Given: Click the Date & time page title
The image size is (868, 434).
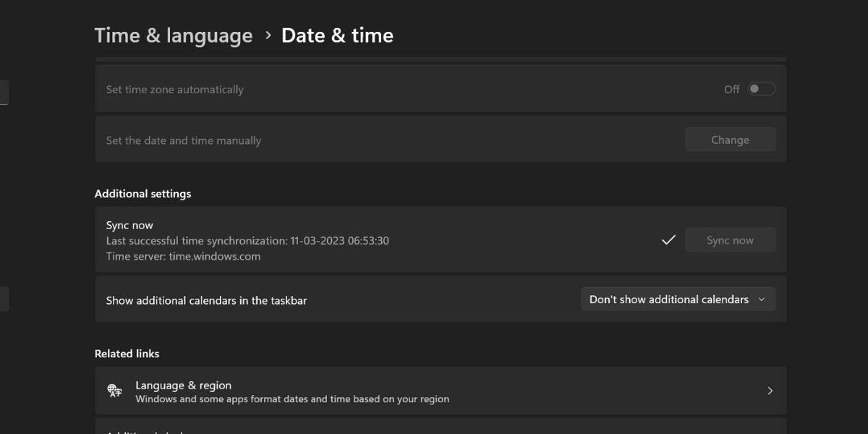Looking at the screenshot, I should [x=337, y=35].
